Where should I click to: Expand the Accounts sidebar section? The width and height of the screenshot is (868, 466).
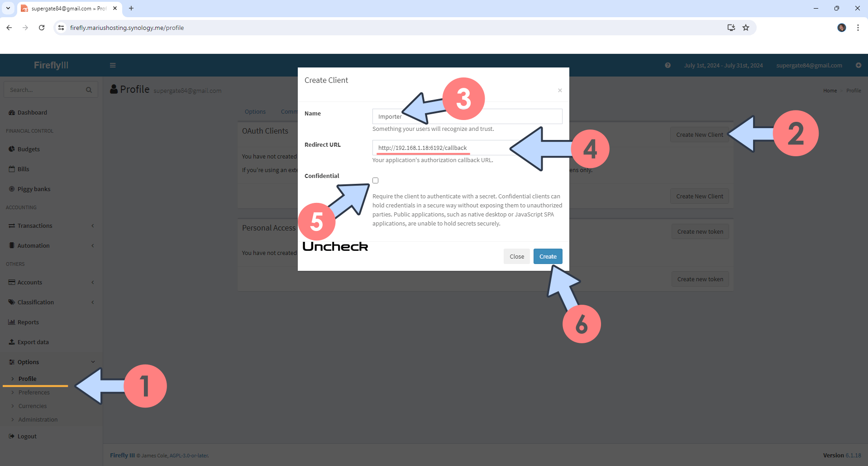point(30,282)
